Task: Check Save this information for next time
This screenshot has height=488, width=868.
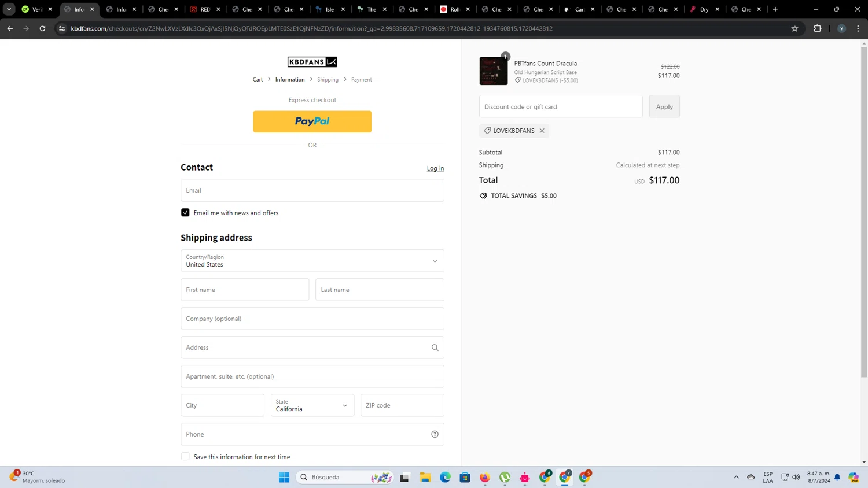Action: coord(185,457)
